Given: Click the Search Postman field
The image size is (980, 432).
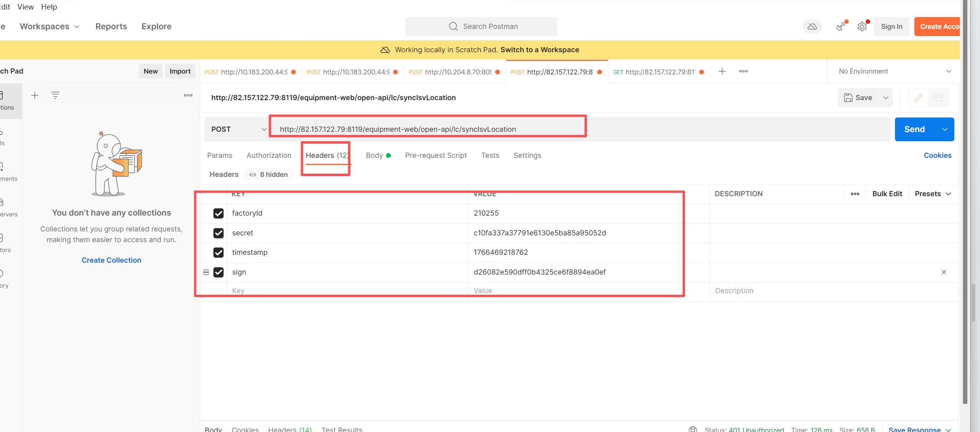Looking at the screenshot, I should (481, 27).
